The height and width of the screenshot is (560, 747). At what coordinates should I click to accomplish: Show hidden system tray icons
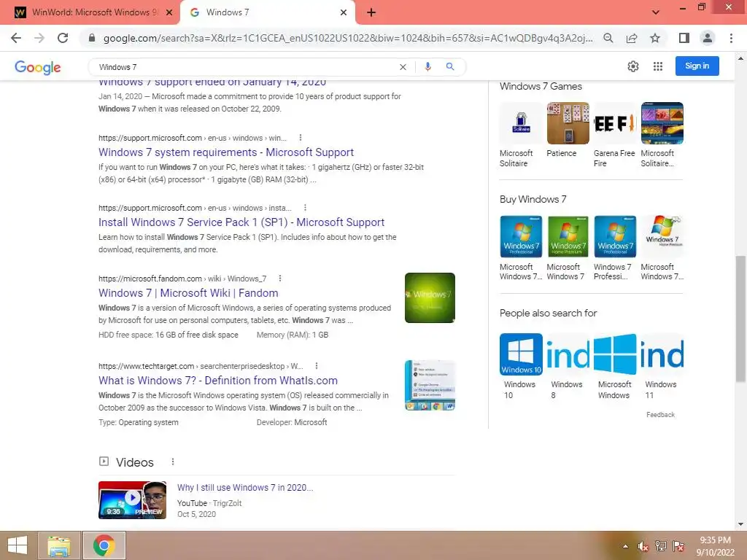(625, 546)
